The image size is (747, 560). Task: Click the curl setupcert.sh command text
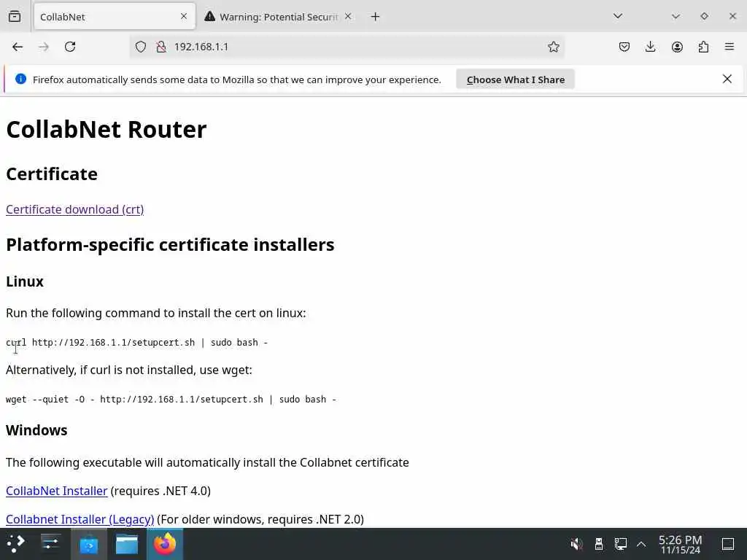(136, 343)
